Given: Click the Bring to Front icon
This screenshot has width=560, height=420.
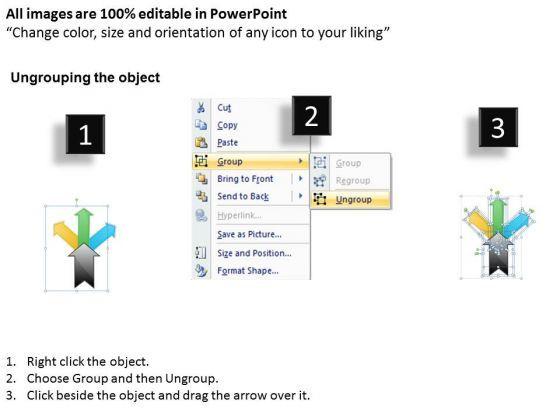Looking at the screenshot, I should point(201,178).
